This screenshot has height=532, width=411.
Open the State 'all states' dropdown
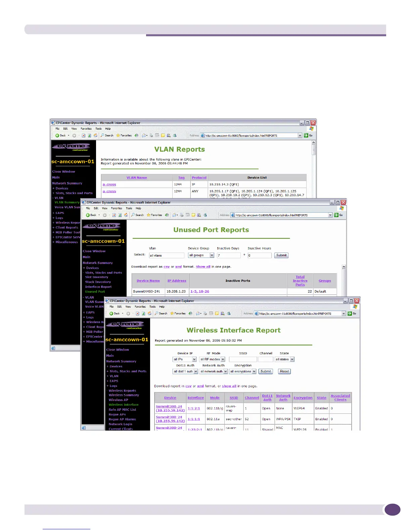pos(292,359)
